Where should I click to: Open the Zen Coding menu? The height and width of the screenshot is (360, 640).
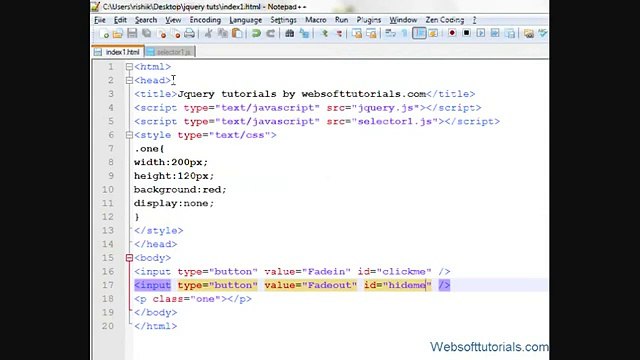pyautogui.click(x=444, y=20)
